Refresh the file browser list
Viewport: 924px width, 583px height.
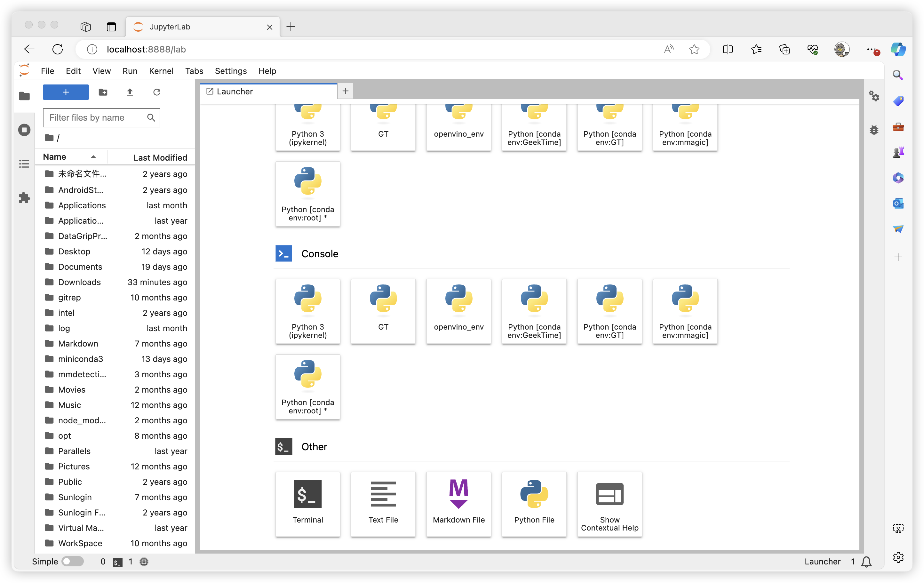pos(156,92)
